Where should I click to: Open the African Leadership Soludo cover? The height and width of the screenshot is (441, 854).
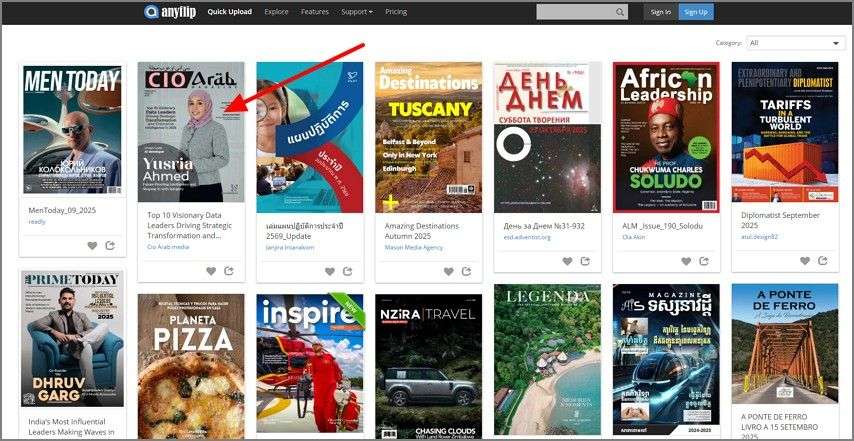[666, 137]
